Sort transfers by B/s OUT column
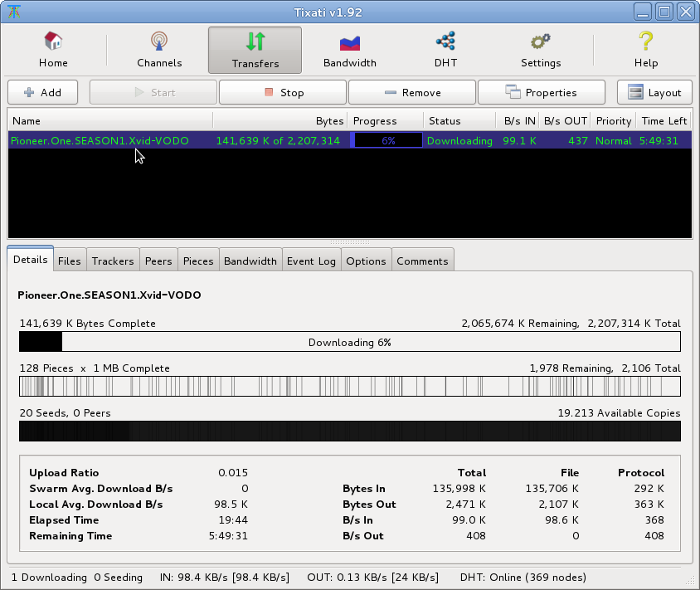The image size is (700, 590). point(565,120)
